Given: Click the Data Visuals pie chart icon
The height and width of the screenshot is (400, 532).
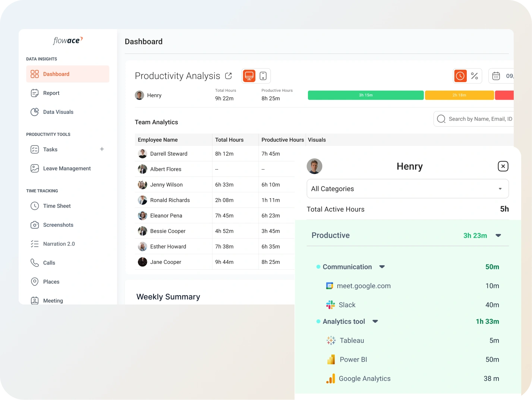Looking at the screenshot, I should tap(35, 112).
